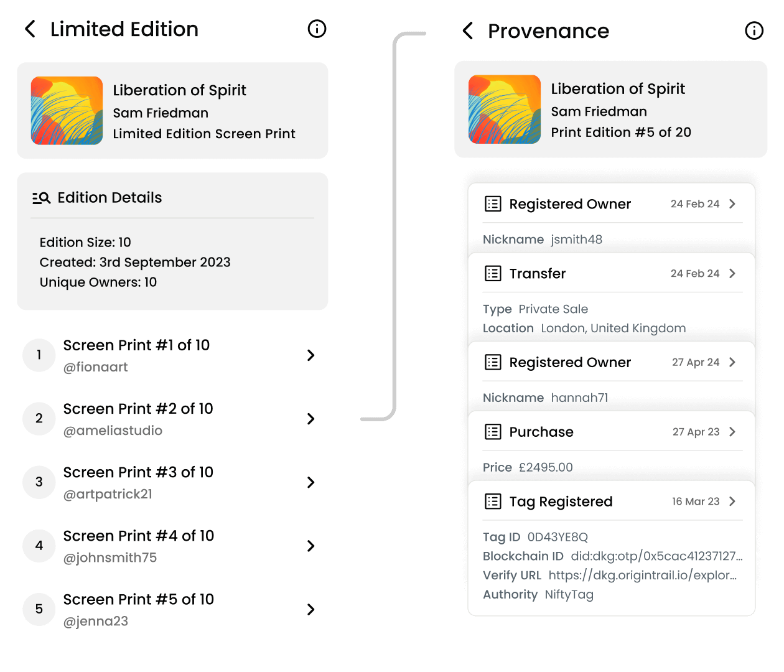The width and height of the screenshot is (784, 672).
Task: Click the number 5 circle badge
Action: point(39,609)
